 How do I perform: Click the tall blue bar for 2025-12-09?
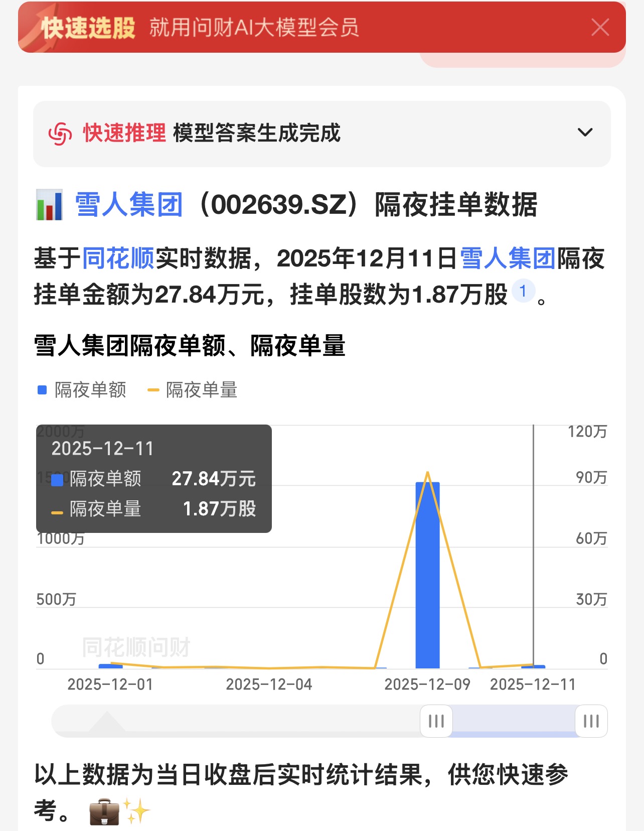click(427, 575)
